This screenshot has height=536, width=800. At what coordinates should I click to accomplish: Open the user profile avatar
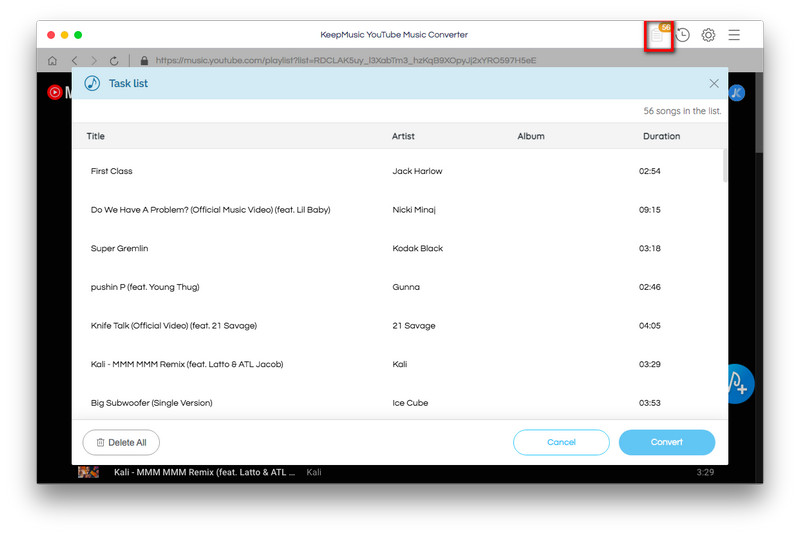pos(737,93)
